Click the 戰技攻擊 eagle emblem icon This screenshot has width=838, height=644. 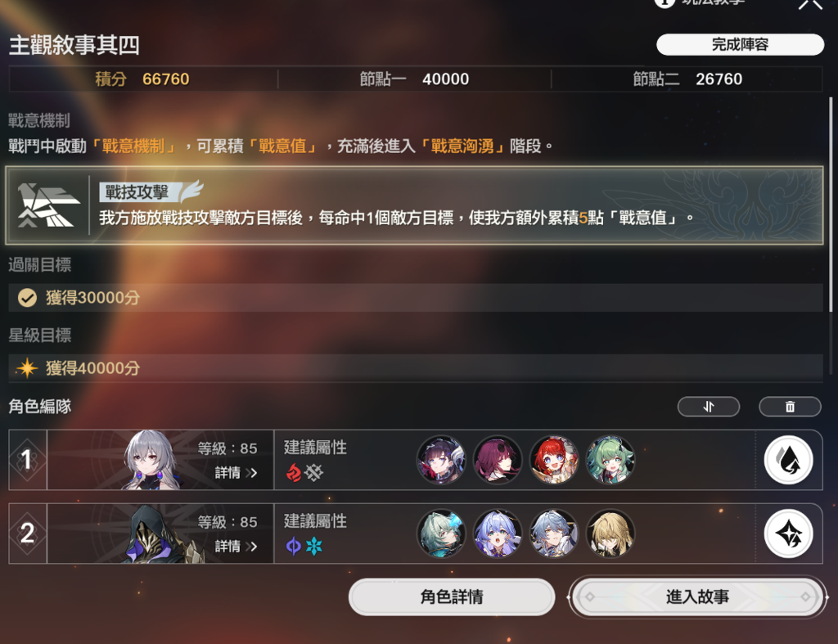(47, 205)
